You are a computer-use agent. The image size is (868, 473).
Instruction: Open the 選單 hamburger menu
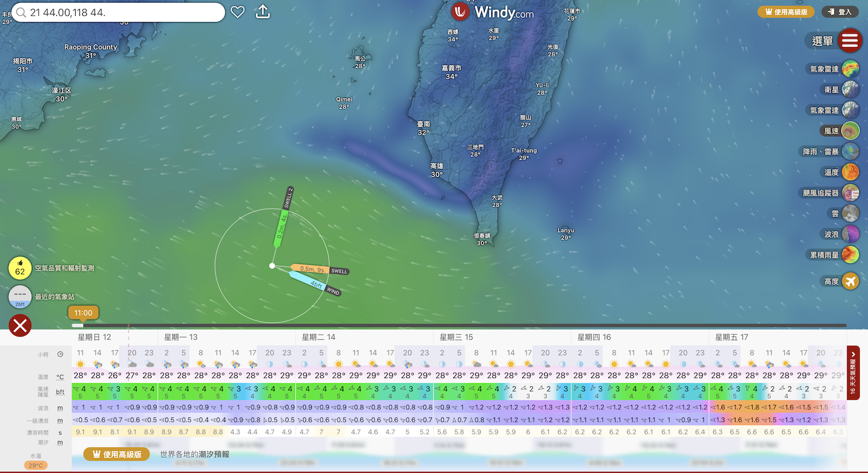pos(849,41)
